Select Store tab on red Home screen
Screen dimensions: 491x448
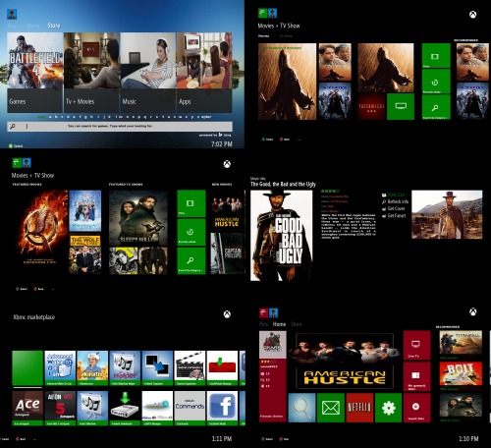(296, 324)
